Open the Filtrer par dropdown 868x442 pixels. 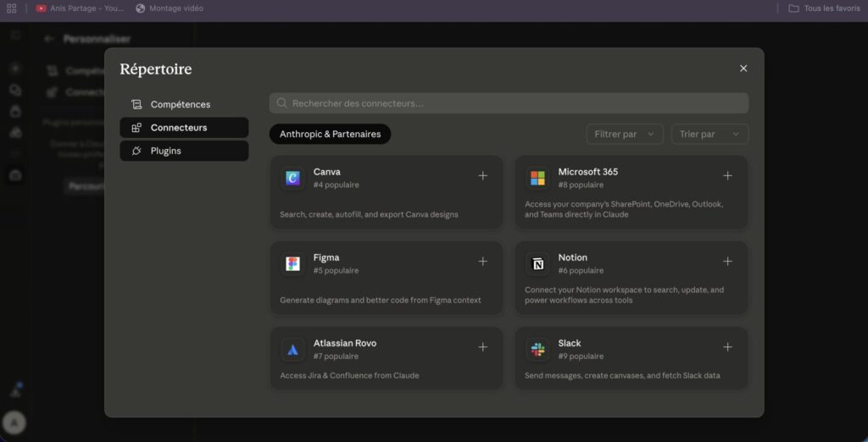pyautogui.click(x=625, y=134)
